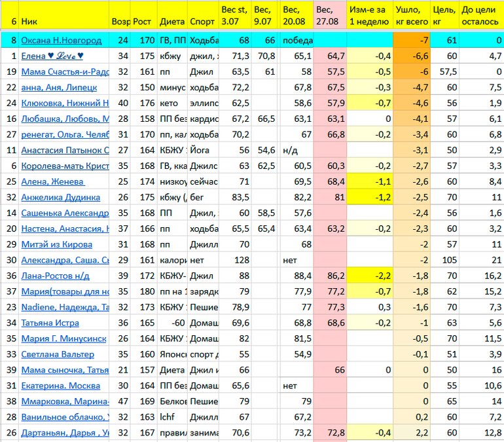Click the анна, Аня, Липецк link
The width and height of the screenshot is (504, 442).
point(59,87)
